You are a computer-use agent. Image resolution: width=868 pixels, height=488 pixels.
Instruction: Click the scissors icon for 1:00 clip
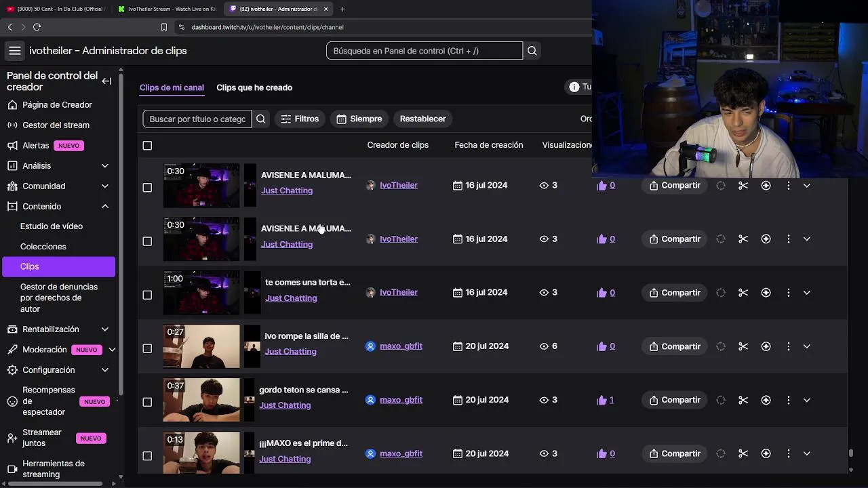743,293
